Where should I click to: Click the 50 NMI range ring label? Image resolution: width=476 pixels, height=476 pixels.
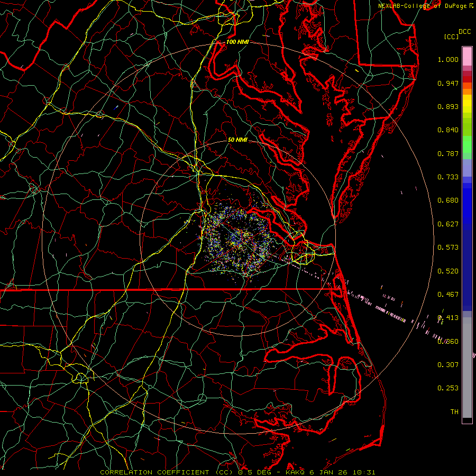pyautogui.click(x=237, y=140)
